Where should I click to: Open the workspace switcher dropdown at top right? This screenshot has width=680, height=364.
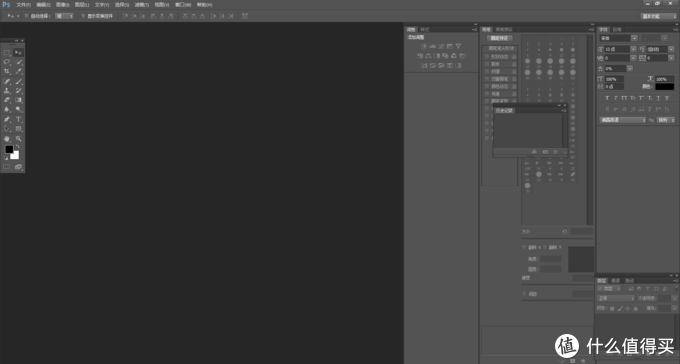pyautogui.click(x=659, y=16)
